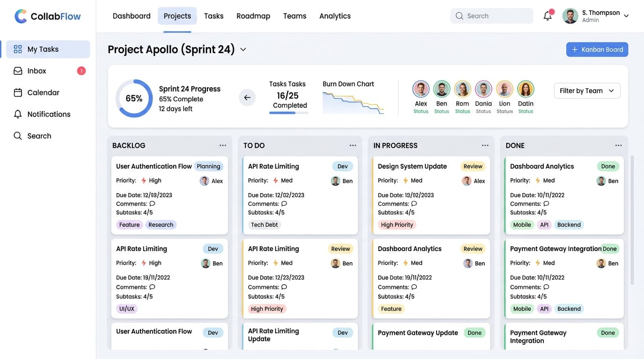Open Inbox in the sidebar
The width and height of the screenshot is (644, 359).
pyautogui.click(x=48, y=71)
